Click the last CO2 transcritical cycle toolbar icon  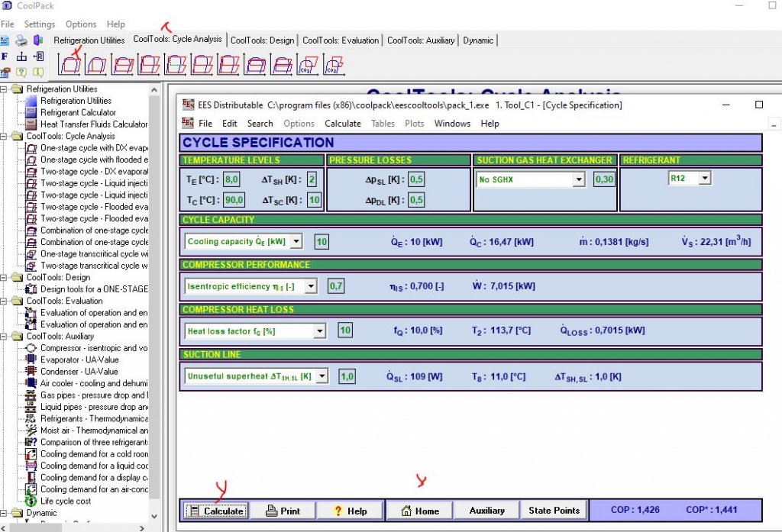[332, 66]
